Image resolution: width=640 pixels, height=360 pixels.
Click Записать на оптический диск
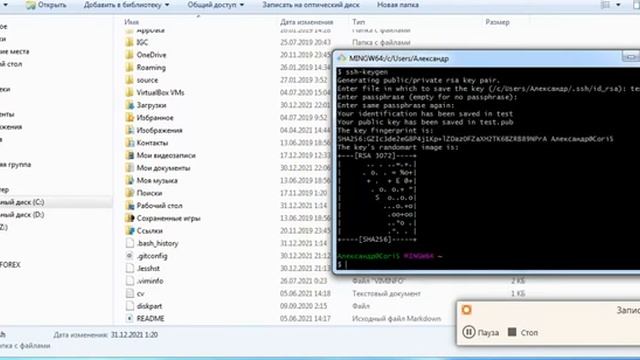(x=311, y=5)
